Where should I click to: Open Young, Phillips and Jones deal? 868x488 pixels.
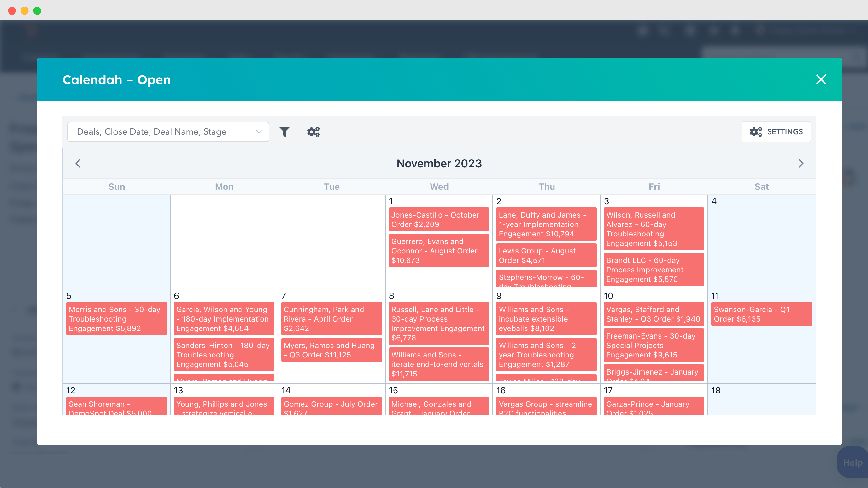tap(224, 406)
